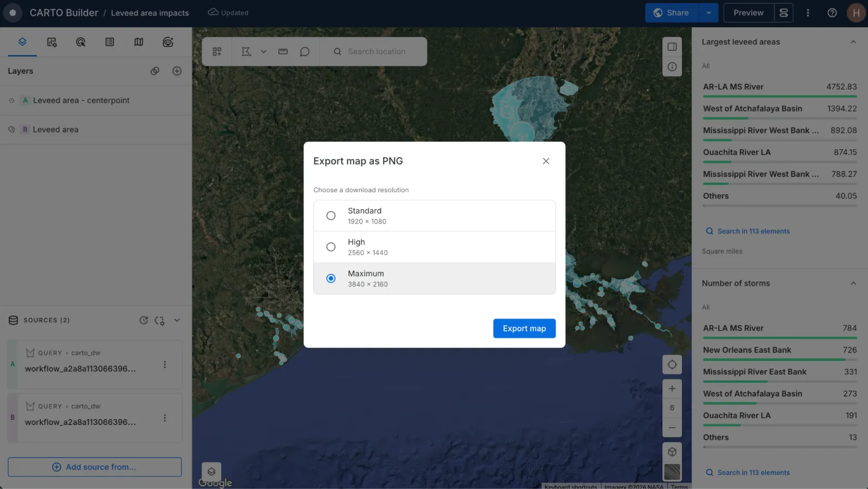
Task: Open map view mode grid icon
Action: point(217,52)
